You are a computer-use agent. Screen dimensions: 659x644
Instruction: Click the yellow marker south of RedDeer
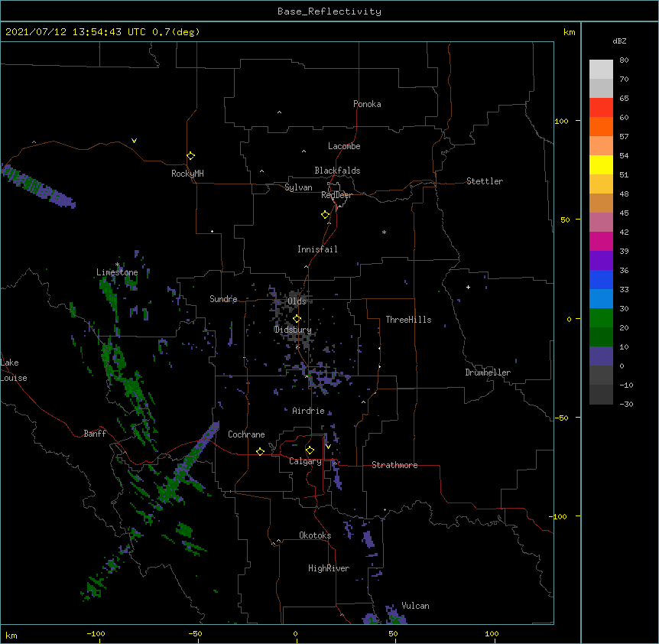point(325,215)
